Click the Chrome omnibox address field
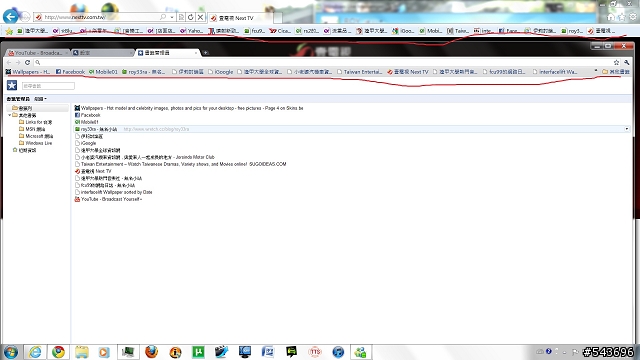This screenshot has width=640, height=360. [x=322, y=62]
